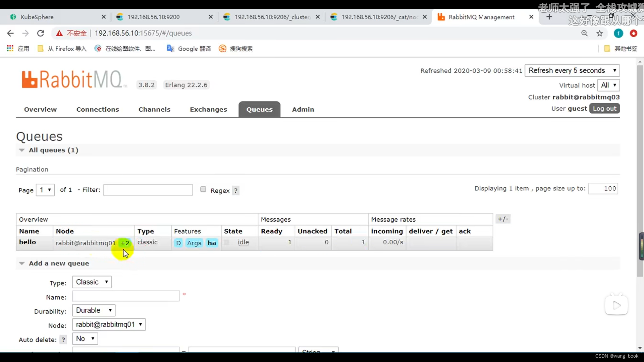Click the RabbitMQ logo
644x362 pixels.
(74, 79)
